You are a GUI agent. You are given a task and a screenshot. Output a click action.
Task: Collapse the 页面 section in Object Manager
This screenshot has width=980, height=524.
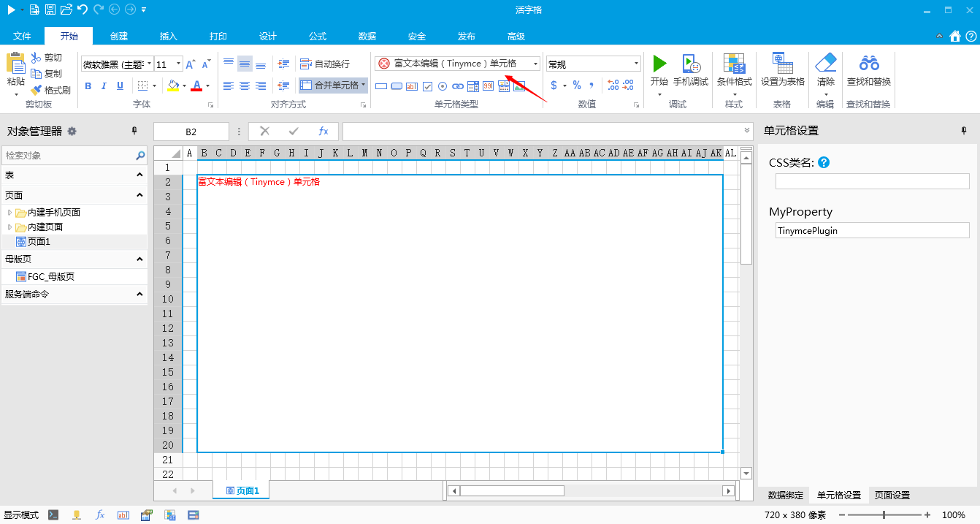(139, 195)
